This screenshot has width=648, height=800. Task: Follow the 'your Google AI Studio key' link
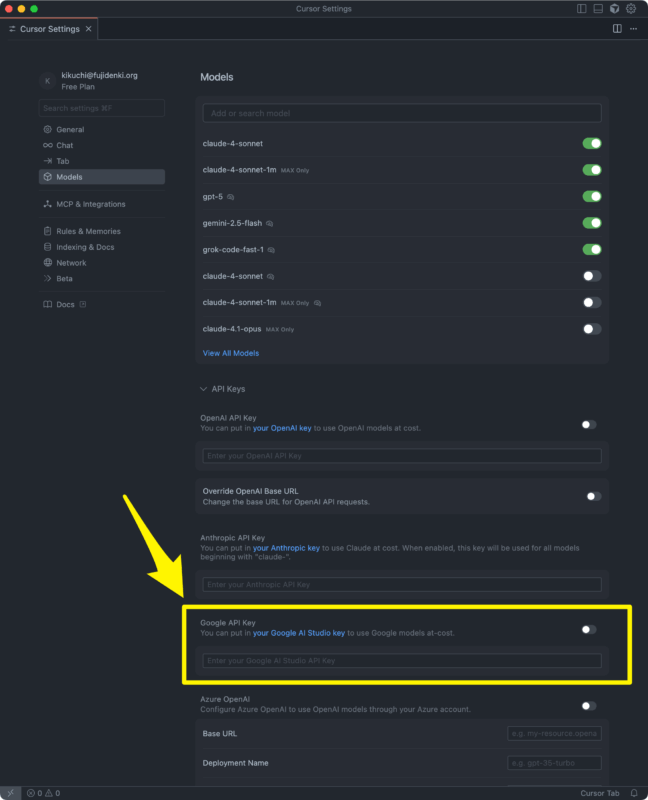[x=299, y=633]
